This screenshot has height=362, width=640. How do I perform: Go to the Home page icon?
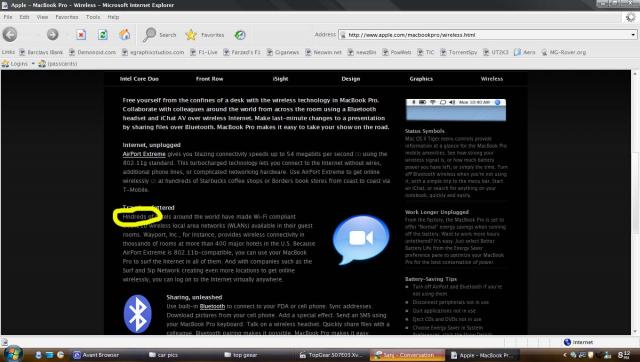[124, 34]
